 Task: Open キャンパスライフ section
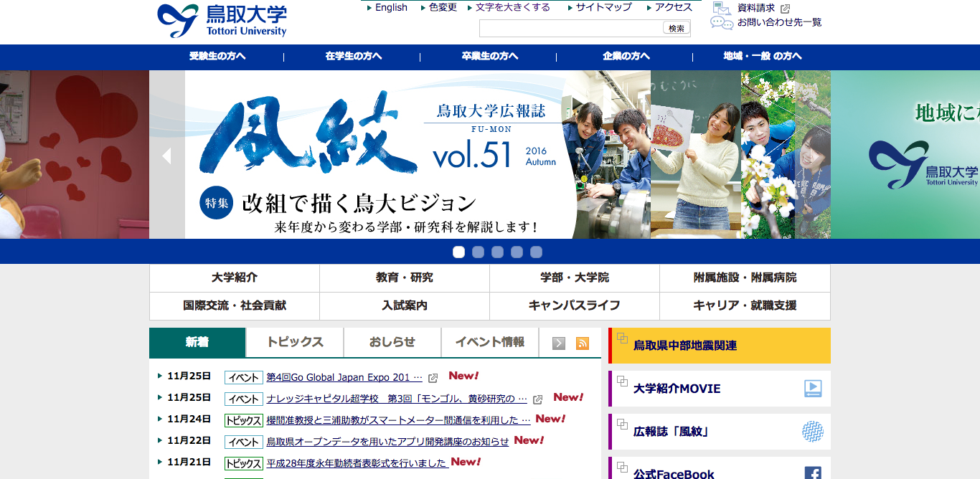click(x=575, y=305)
